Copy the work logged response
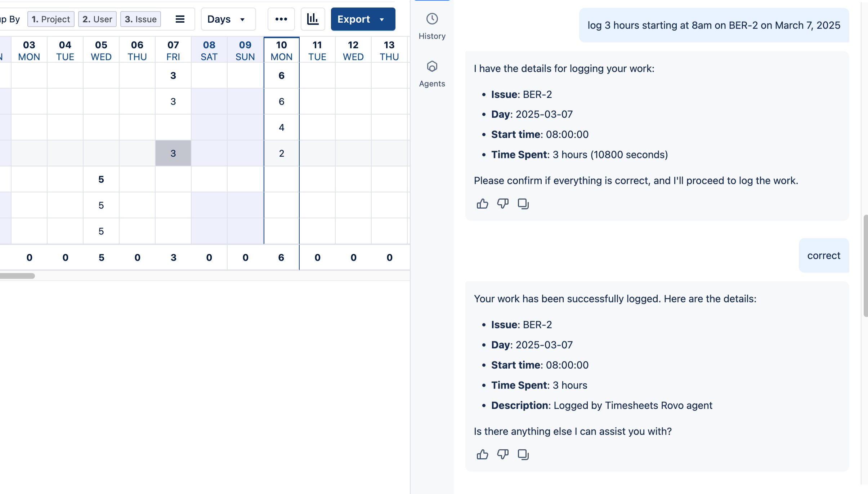Screen dimensions: 868x494 (523, 454)
